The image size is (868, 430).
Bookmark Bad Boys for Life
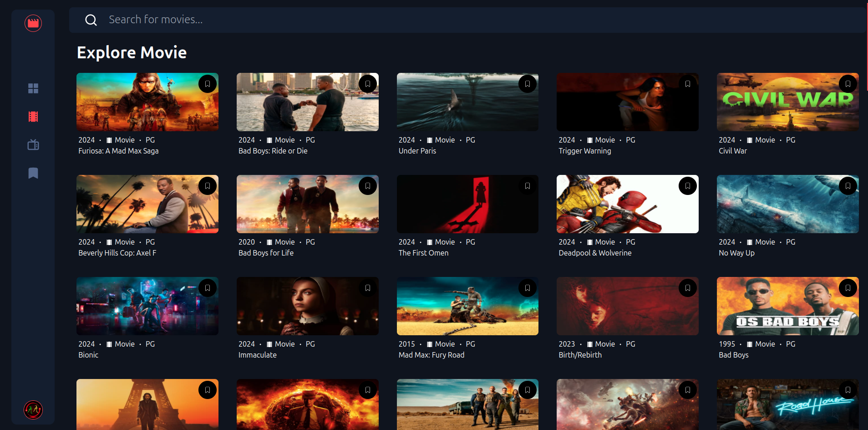[x=368, y=186]
